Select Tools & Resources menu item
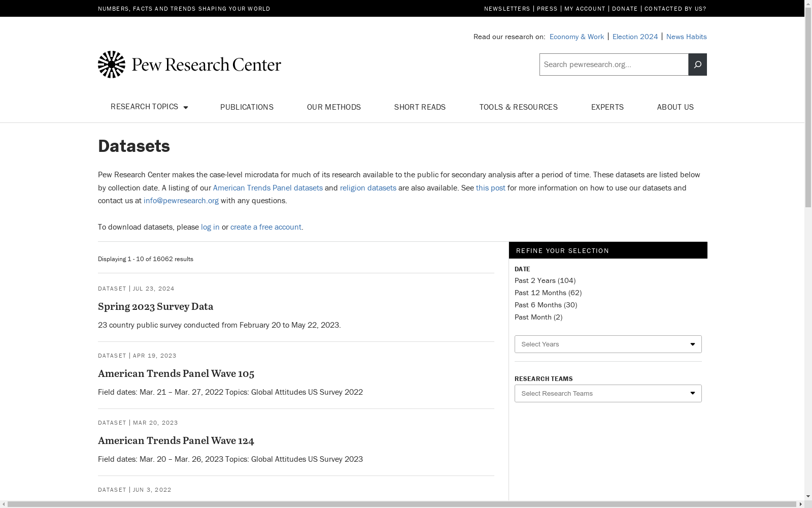Image resolution: width=812 pixels, height=508 pixels. pyautogui.click(x=519, y=107)
